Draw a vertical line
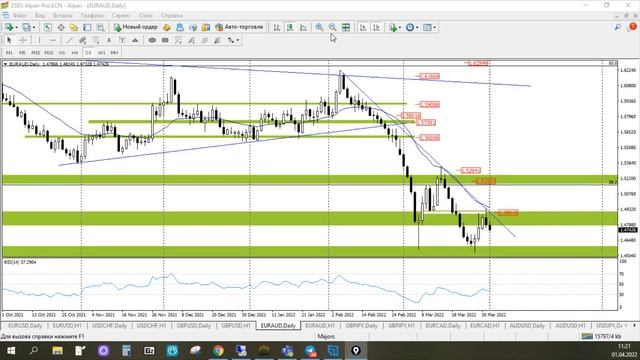 pos(39,40)
